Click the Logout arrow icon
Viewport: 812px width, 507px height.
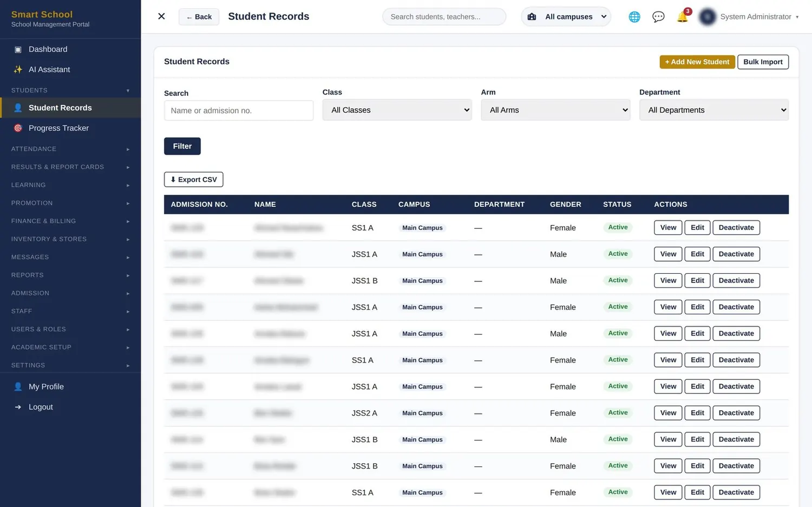coord(18,407)
